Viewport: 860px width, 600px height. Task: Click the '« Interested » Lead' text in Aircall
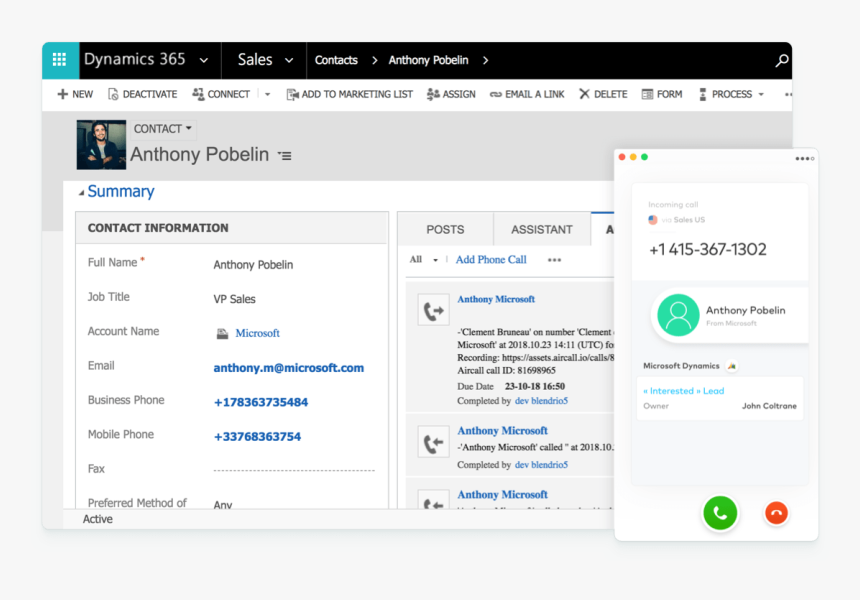[x=683, y=391]
